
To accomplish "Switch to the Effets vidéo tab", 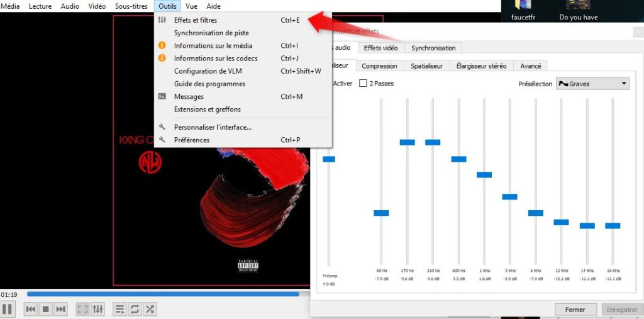I will point(380,48).
